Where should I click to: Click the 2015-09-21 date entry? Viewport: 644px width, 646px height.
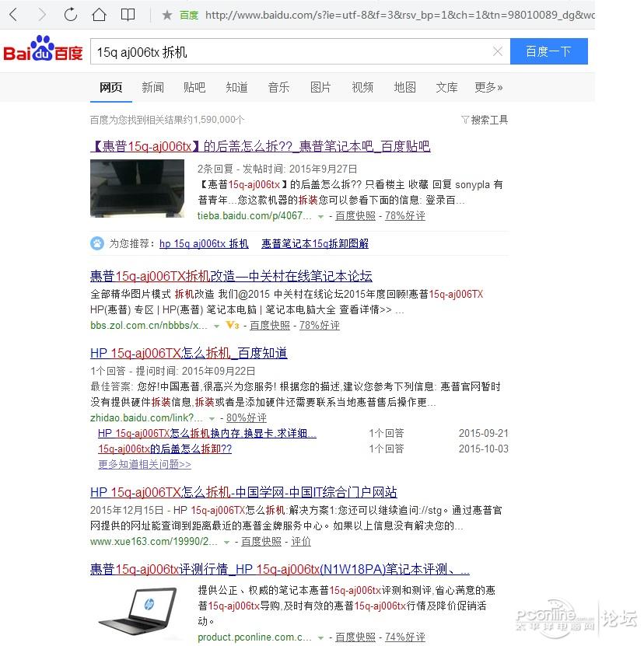tap(484, 434)
